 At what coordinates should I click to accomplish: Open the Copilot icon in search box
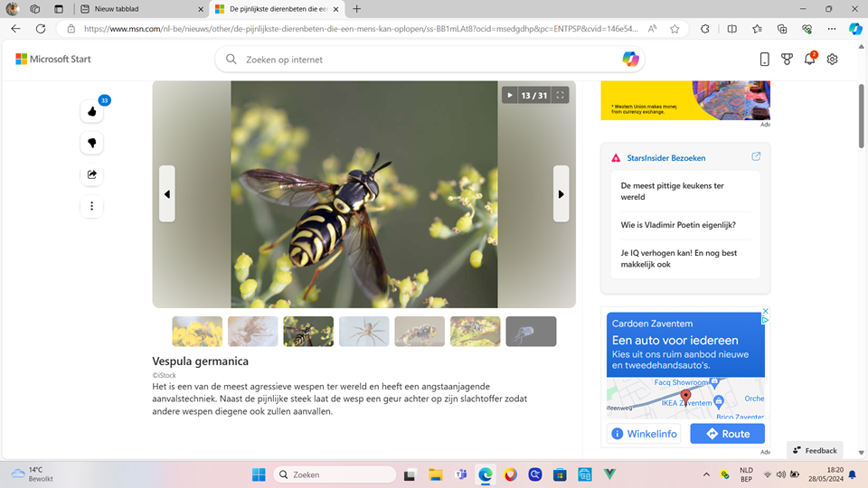[x=630, y=60]
